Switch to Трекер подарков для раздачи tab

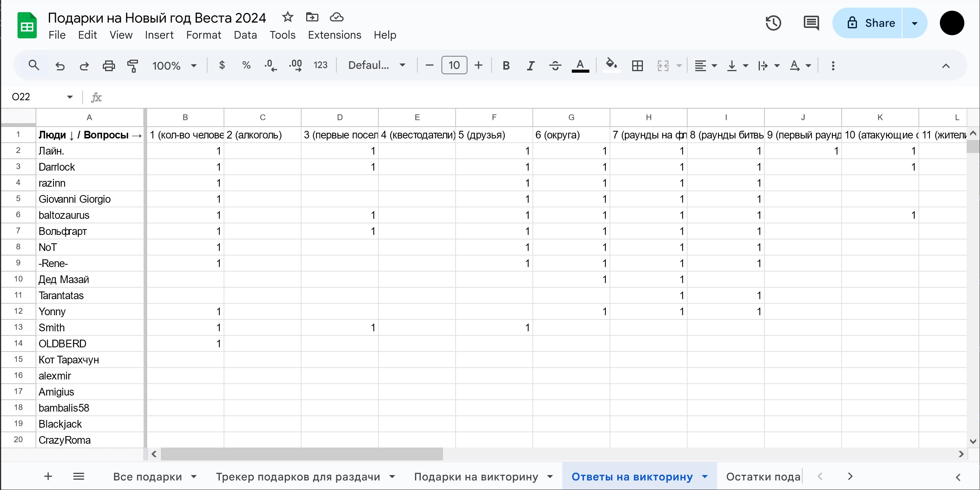298,477
